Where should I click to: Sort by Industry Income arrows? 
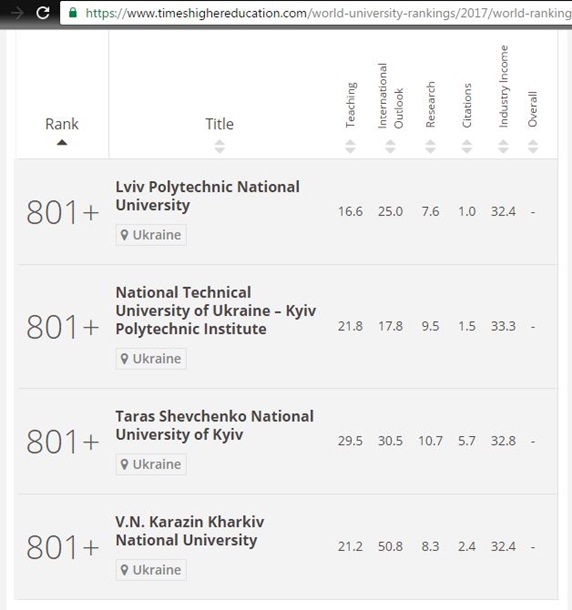(x=504, y=146)
